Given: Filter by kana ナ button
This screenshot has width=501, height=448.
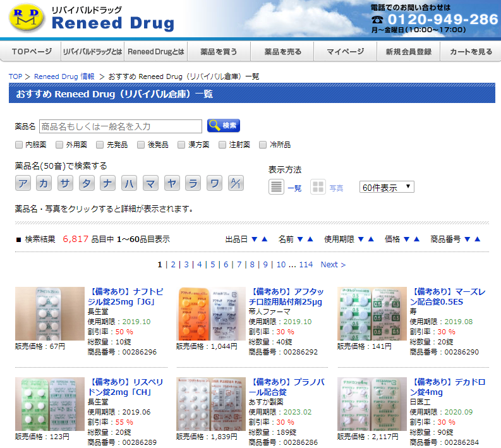Looking at the screenshot, I should pos(107,183).
